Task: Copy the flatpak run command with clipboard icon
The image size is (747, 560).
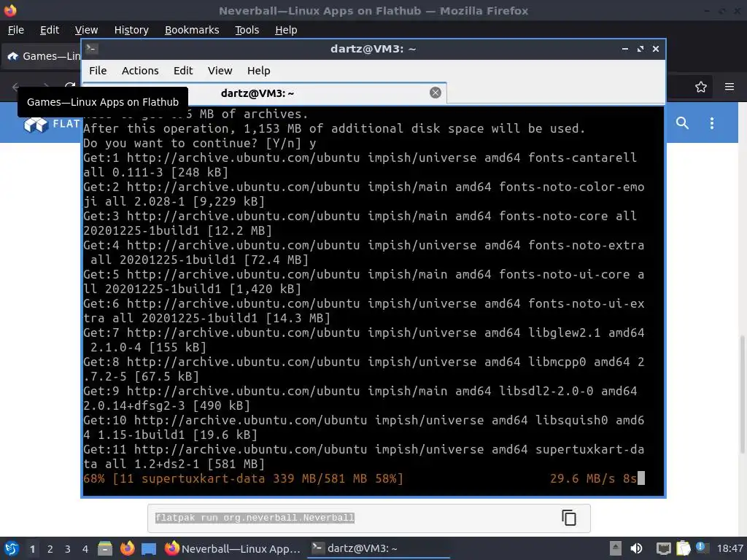Action: coord(568,518)
